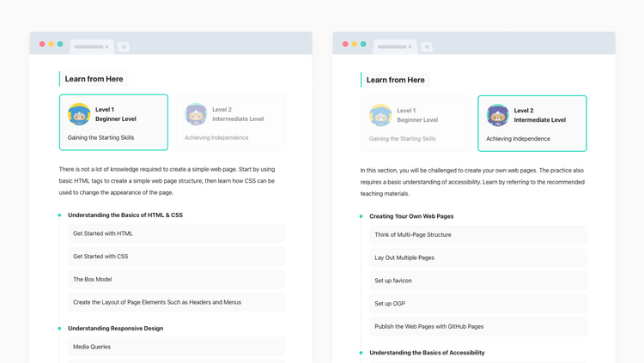Select the browser tab in right window
The width and height of the screenshot is (644, 363).
[395, 47]
